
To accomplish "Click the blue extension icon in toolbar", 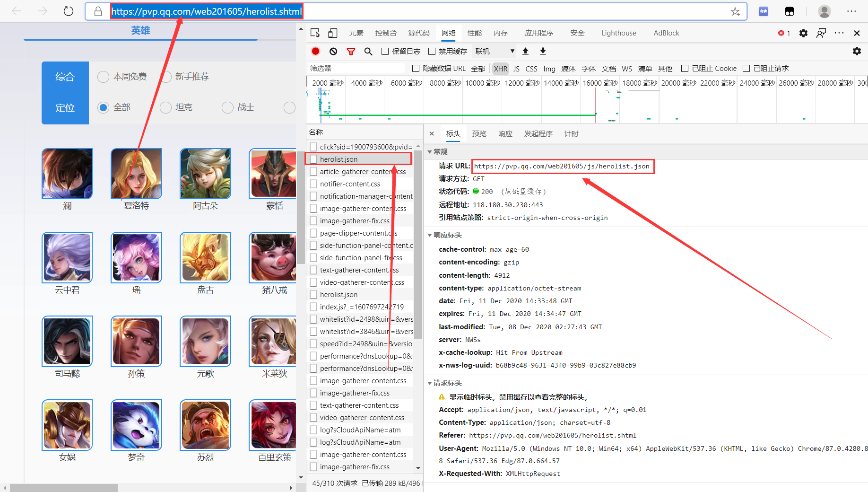I will tap(764, 11).
